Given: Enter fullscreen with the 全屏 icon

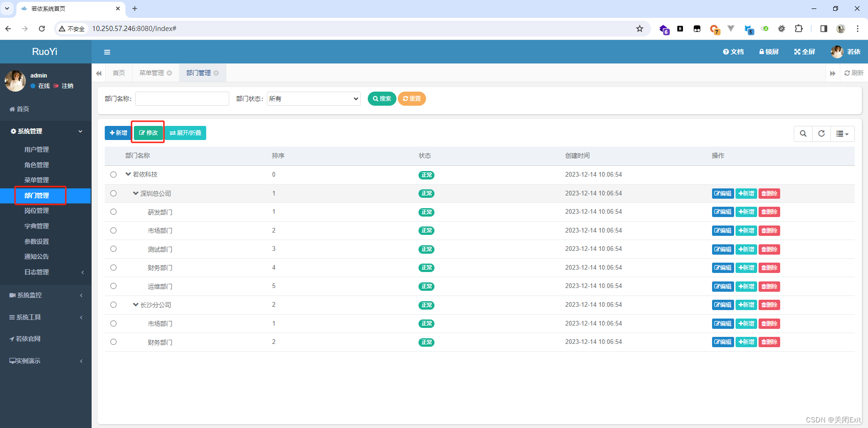Looking at the screenshot, I should click(804, 52).
